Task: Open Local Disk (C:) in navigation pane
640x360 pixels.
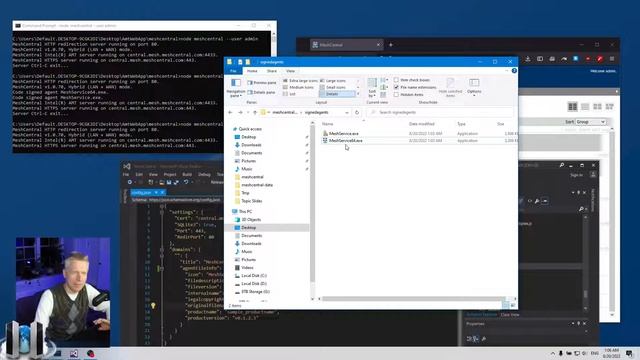Action: [x=253, y=276]
